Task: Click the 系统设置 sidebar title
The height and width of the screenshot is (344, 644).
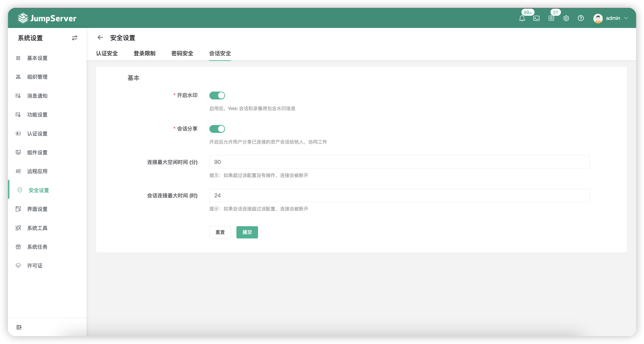Action: [30, 38]
